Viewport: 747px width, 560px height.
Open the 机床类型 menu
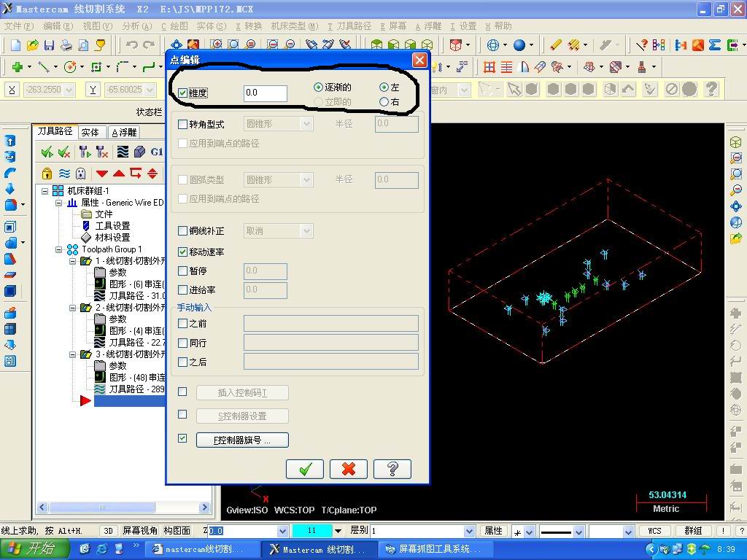pyautogui.click(x=295, y=26)
